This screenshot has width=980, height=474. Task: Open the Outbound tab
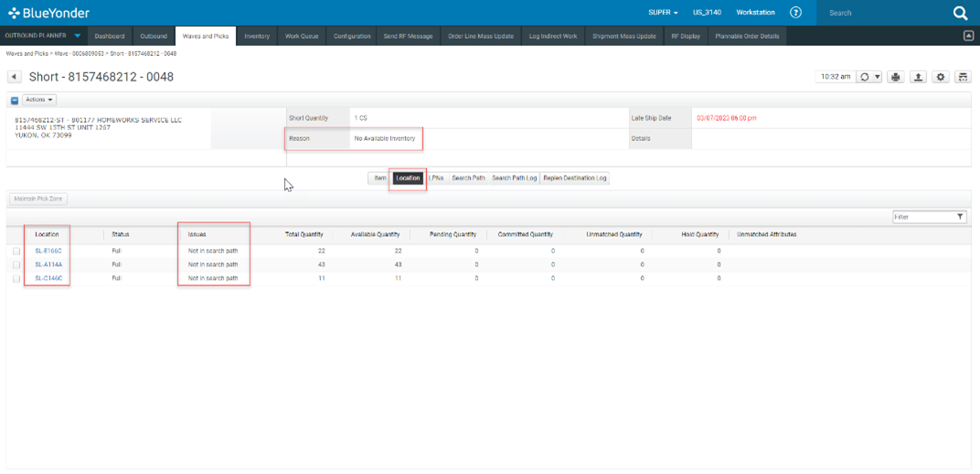tap(154, 37)
